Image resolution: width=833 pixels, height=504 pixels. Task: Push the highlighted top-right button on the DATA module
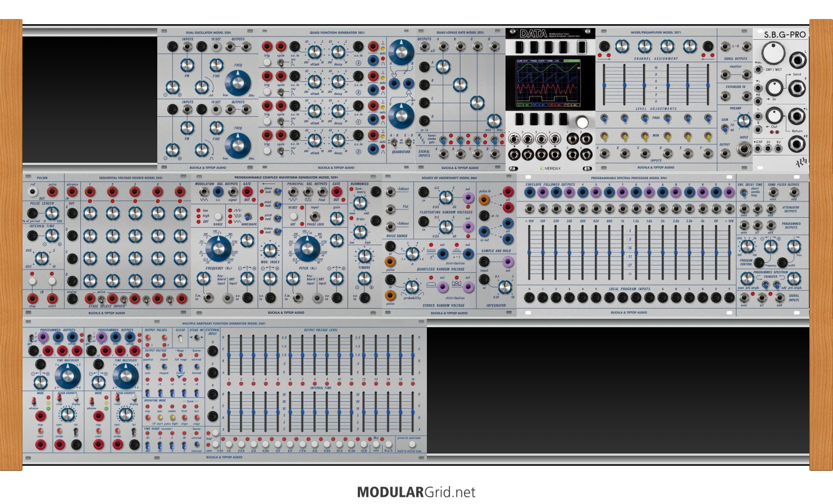coord(582,47)
